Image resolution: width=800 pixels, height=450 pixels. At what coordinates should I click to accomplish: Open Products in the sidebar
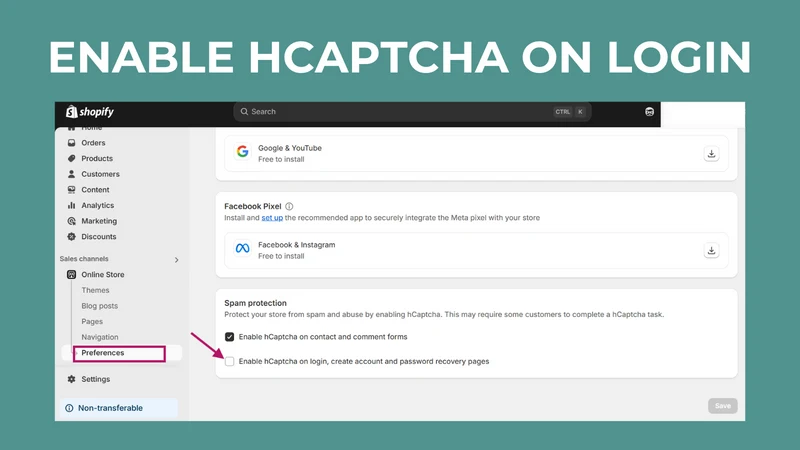pyautogui.click(x=97, y=158)
